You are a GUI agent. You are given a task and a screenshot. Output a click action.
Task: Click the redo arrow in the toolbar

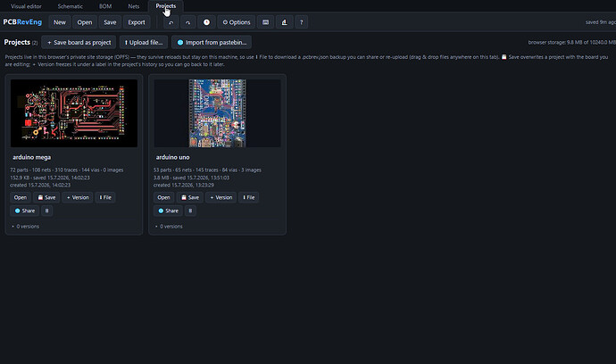point(187,22)
